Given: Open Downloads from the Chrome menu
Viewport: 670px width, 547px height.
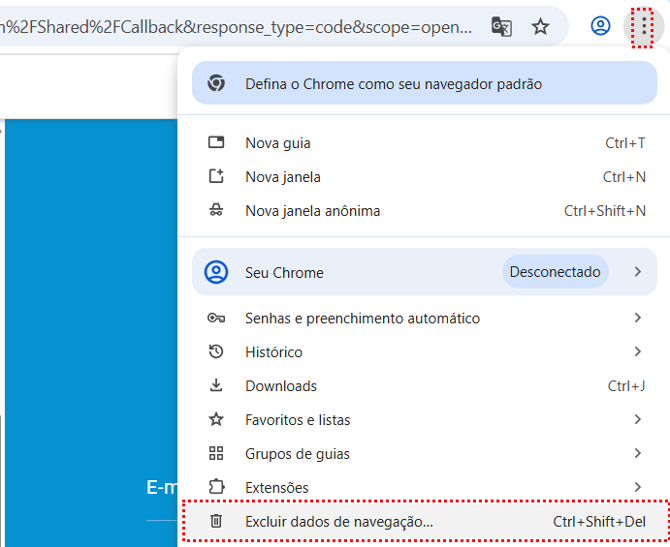Looking at the screenshot, I should [281, 386].
